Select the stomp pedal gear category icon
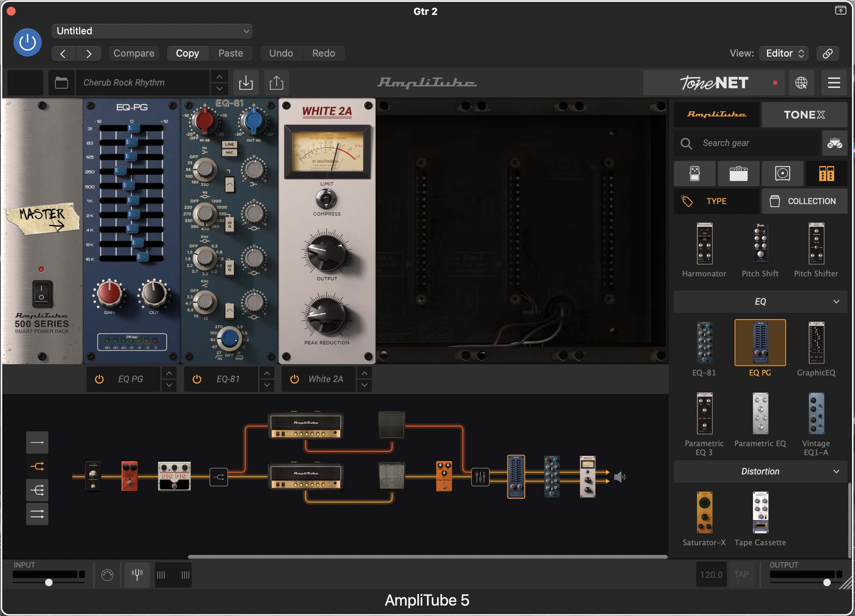Screen dimensions: 855x616 pos(694,174)
